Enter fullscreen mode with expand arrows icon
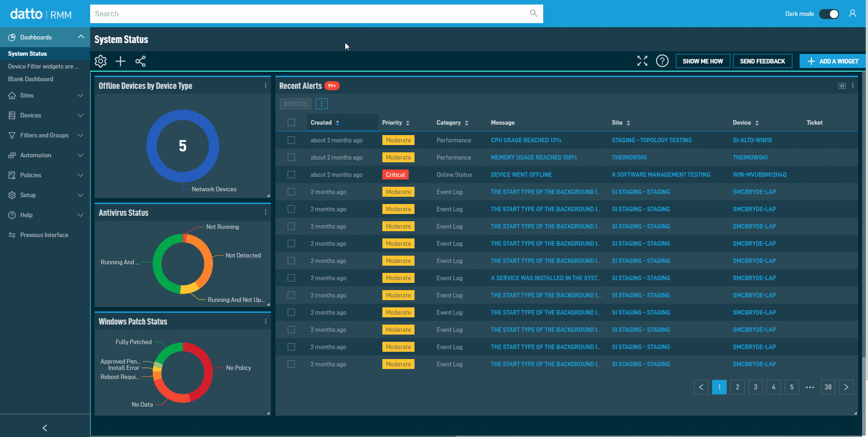 click(642, 61)
